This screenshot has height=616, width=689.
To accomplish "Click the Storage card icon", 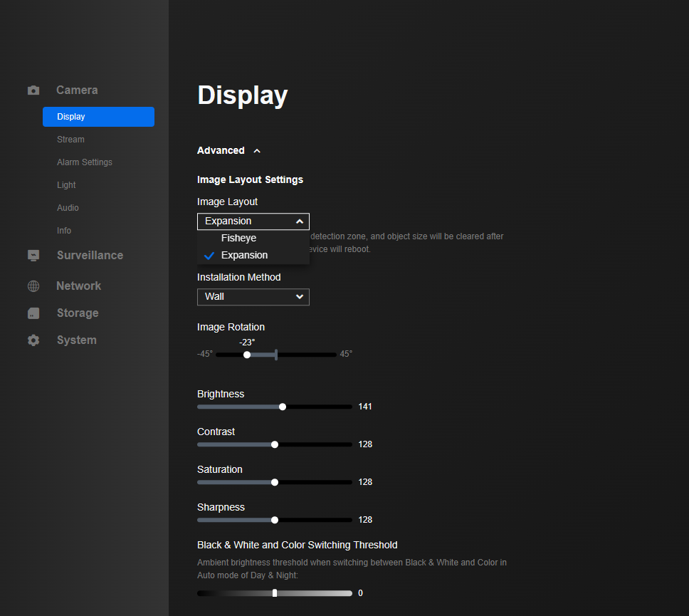I will [33, 313].
